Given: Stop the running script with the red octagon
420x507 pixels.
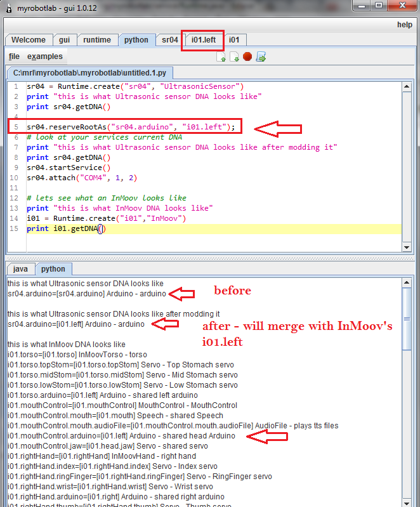Looking at the screenshot, I should 247,56.
